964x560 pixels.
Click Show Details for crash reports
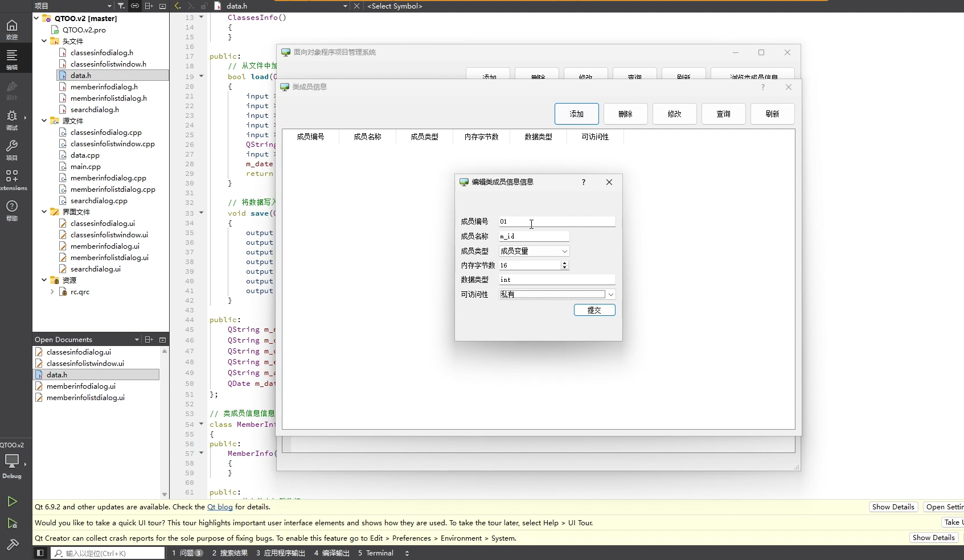click(x=933, y=538)
